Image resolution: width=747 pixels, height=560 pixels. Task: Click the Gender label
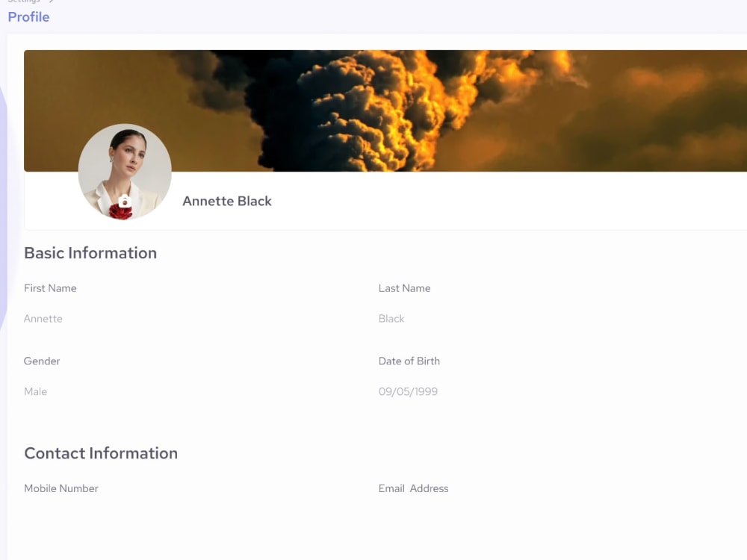(x=42, y=361)
